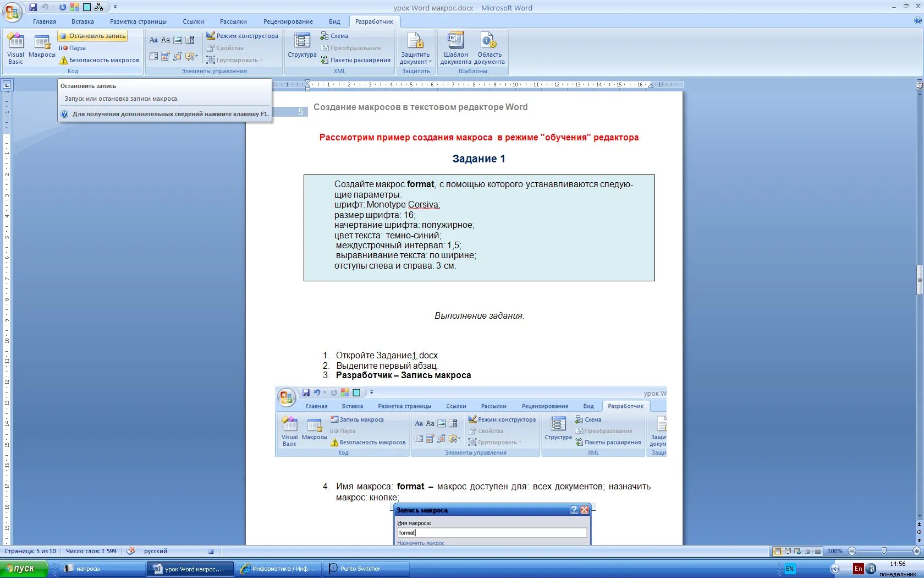Switch to Информатика browser taskbar window
The height and width of the screenshot is (578, 924).
279,569
